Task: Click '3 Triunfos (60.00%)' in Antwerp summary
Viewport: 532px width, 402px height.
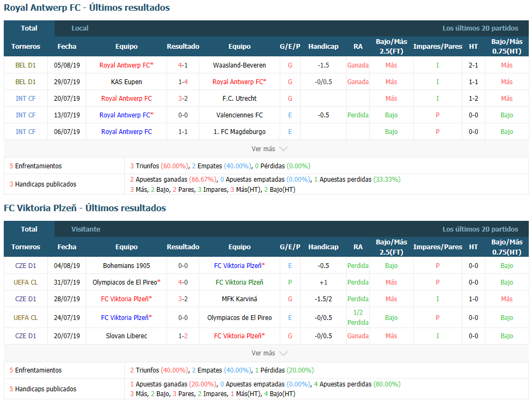Action: (x=159, y=166)
